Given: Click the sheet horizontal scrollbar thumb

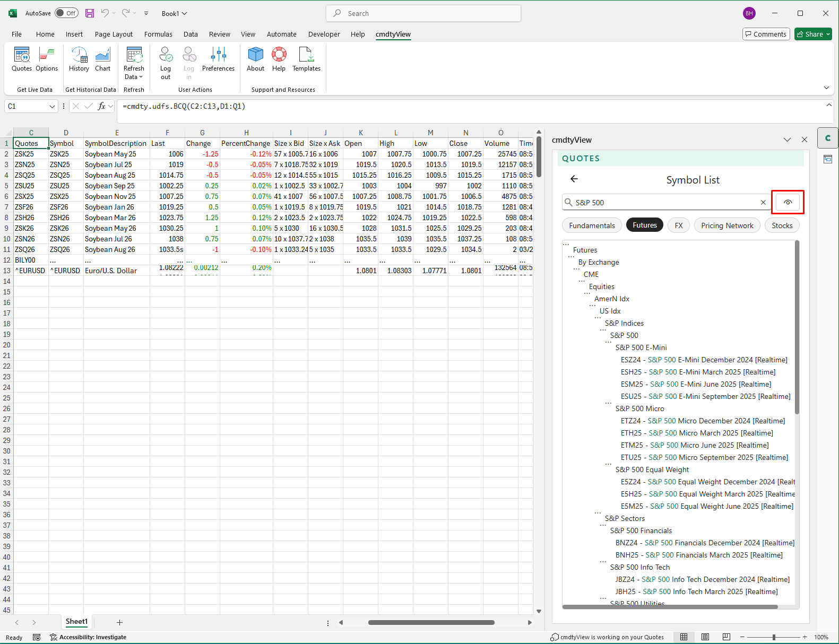Looking at the screenshot, I should (431, 622).
